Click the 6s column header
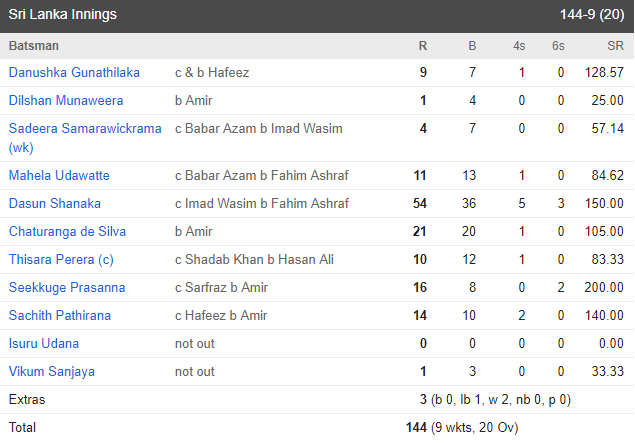 click(558, 46)
